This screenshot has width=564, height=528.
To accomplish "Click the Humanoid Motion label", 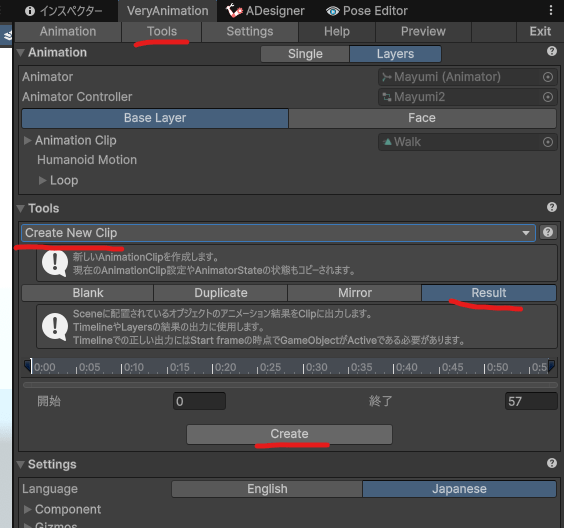I will pyautogui.click(x=87, y=160).
